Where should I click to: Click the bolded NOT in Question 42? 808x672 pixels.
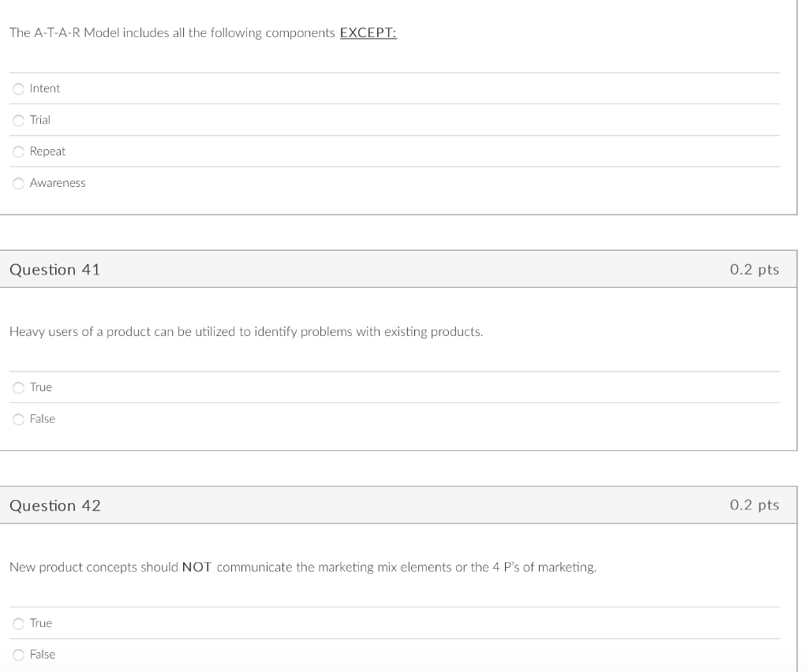pos(196,566)
